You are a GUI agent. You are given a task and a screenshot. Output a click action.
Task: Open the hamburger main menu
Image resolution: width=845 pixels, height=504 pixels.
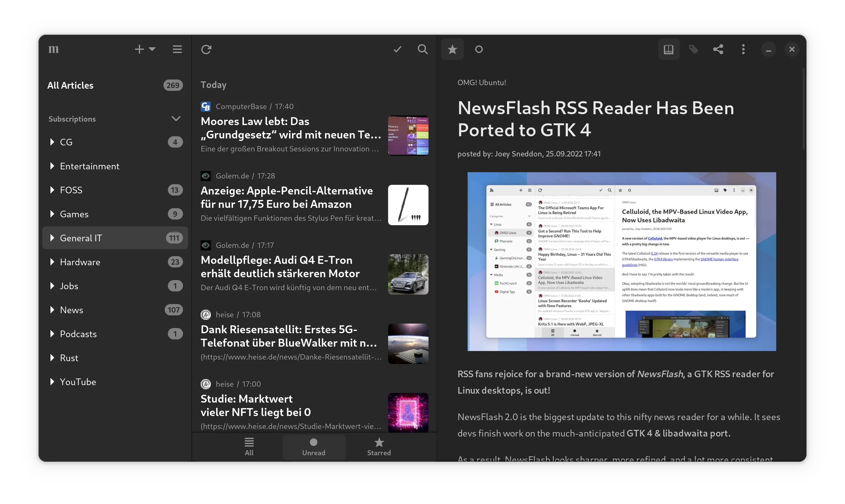pyautogui.click(x=177, y=50)
